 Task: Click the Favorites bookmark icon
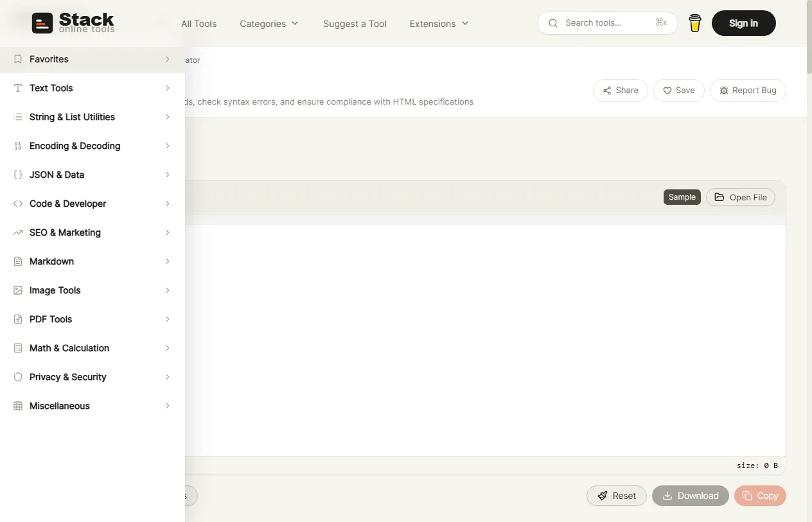[18, 59]
